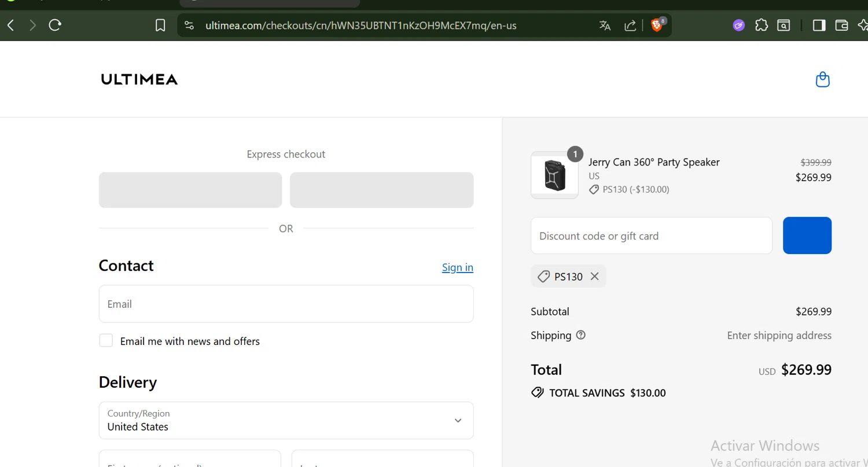Click the Jerry Can speaker thumbnail

coord(554,175)
